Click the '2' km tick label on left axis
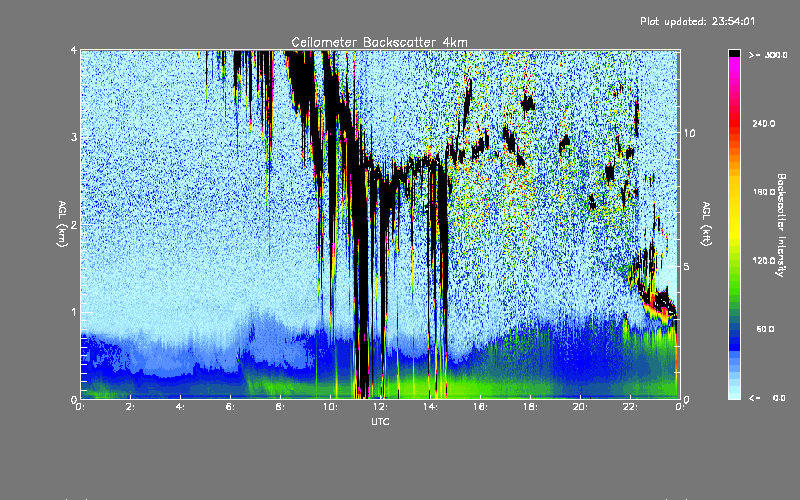800x500 pixels. click(74, 224)
